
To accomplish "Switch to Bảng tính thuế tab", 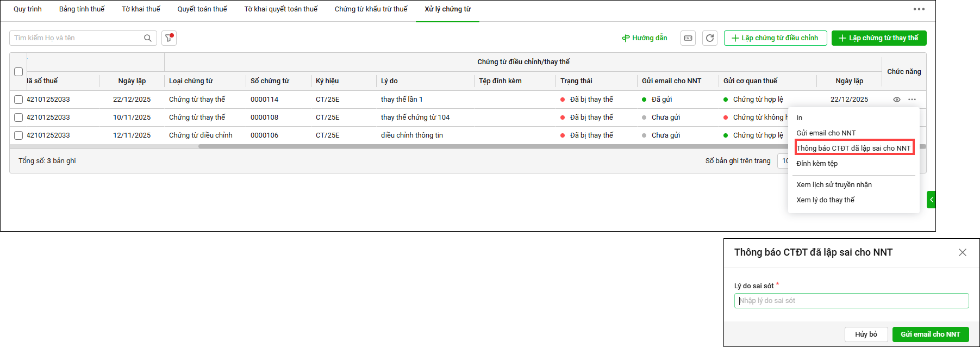I will pyautogui.click(x=82, y=9).
